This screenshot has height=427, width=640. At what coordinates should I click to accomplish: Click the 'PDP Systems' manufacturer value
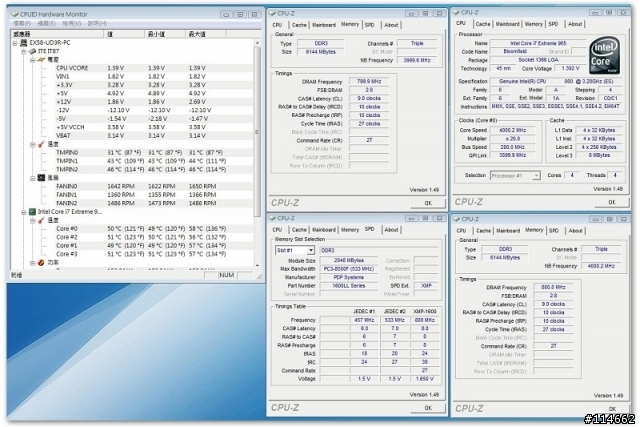[349, 277]
